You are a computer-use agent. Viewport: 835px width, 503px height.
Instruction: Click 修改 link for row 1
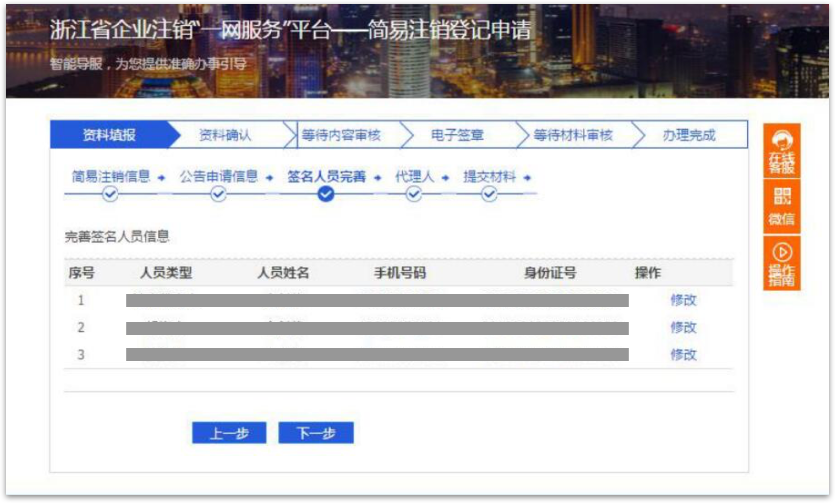click(x=683, y=300)
